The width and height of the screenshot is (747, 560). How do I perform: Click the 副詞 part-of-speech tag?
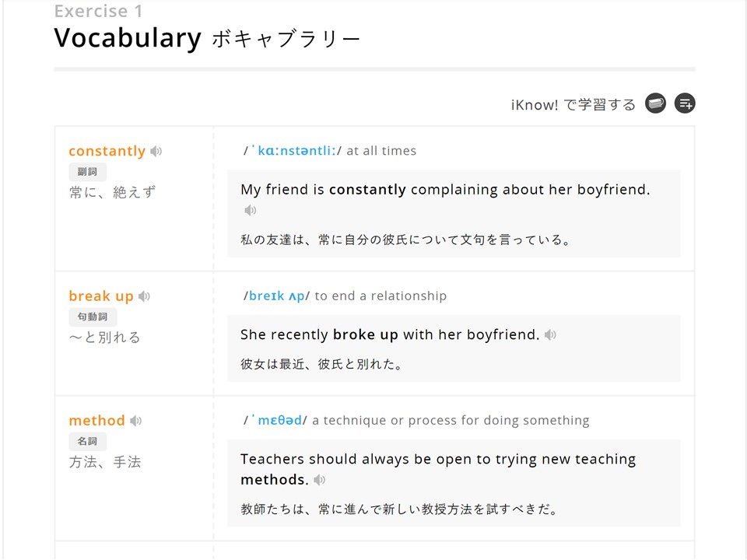[x=88, y=172]
